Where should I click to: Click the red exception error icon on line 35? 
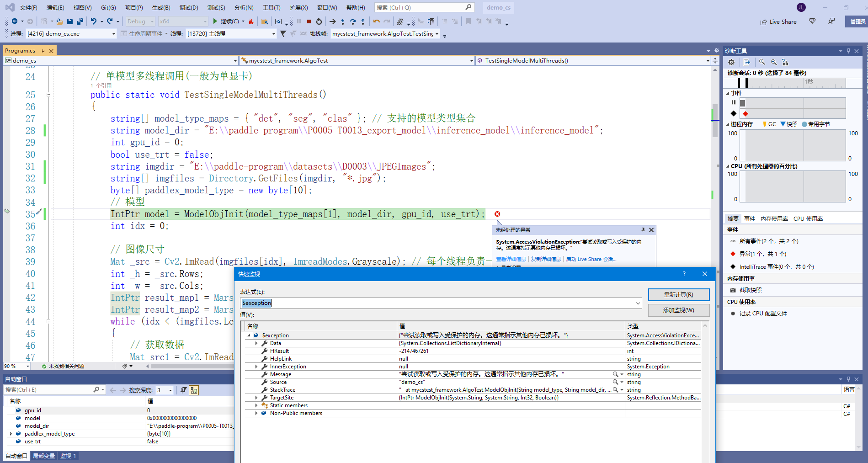(497, 214)
